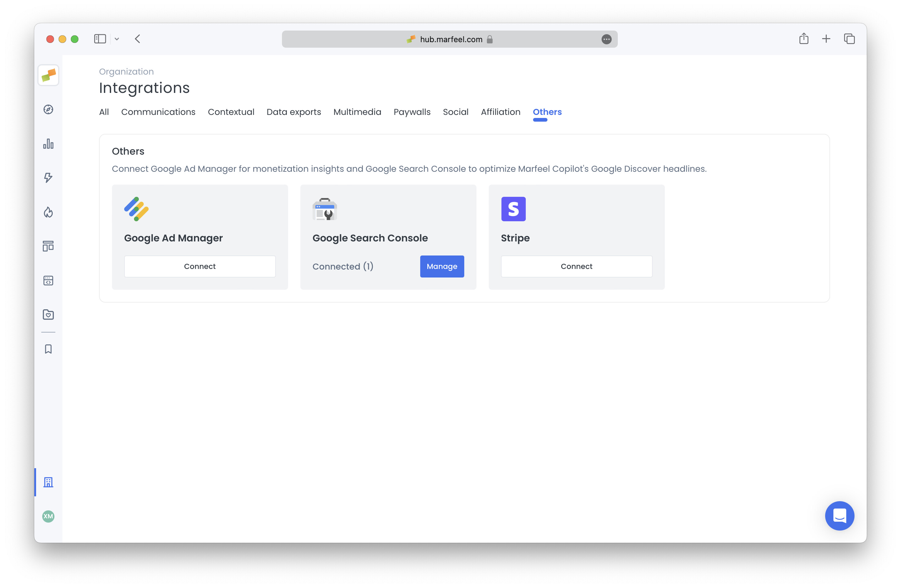Select the folder with heart icon
Viewport: 901px width, 588px height.
click(48, 314)
